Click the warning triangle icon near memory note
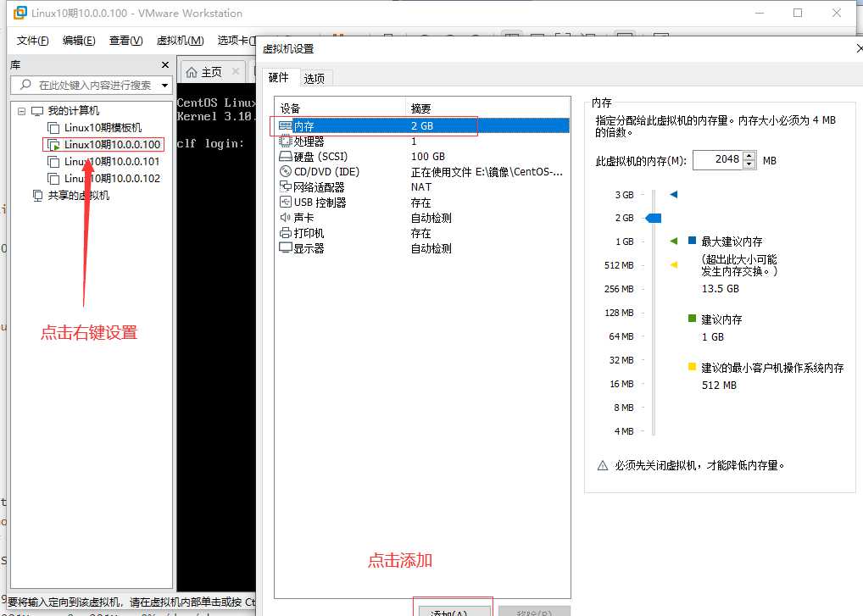This screenshot has width=863, height=616. tap(603, 466)
